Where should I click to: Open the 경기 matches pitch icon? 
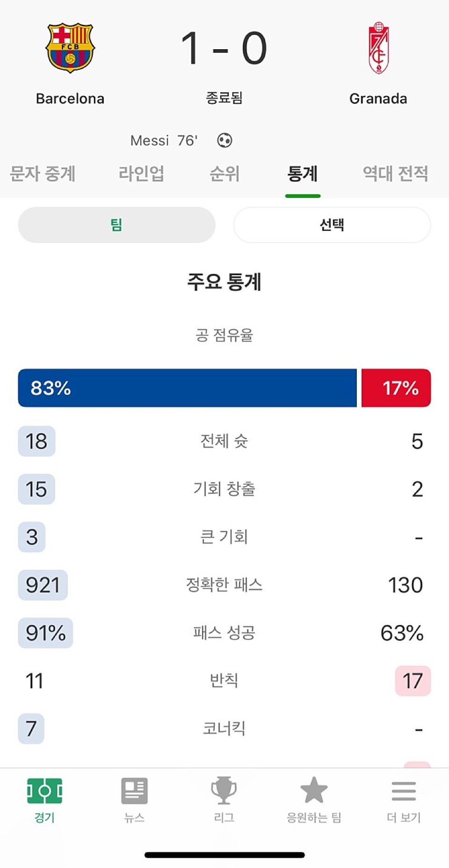tap(44, 791)
